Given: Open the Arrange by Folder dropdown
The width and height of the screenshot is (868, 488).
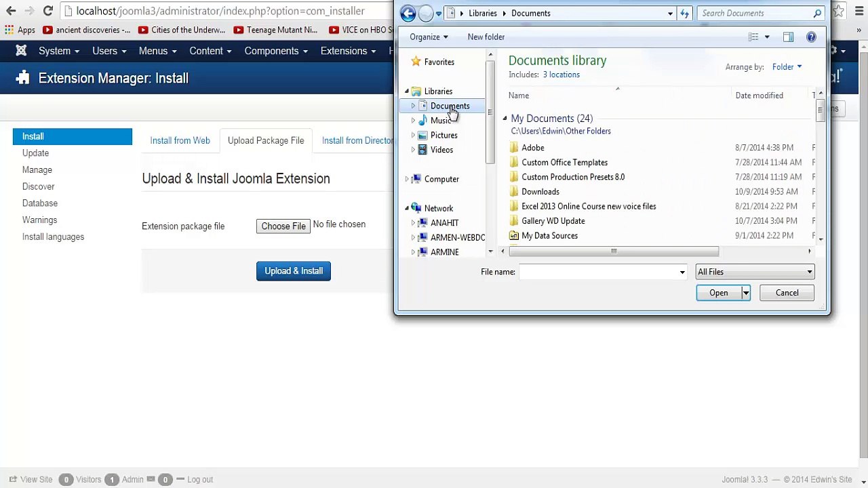Looking at the screenshot, I should pos(787,67).
